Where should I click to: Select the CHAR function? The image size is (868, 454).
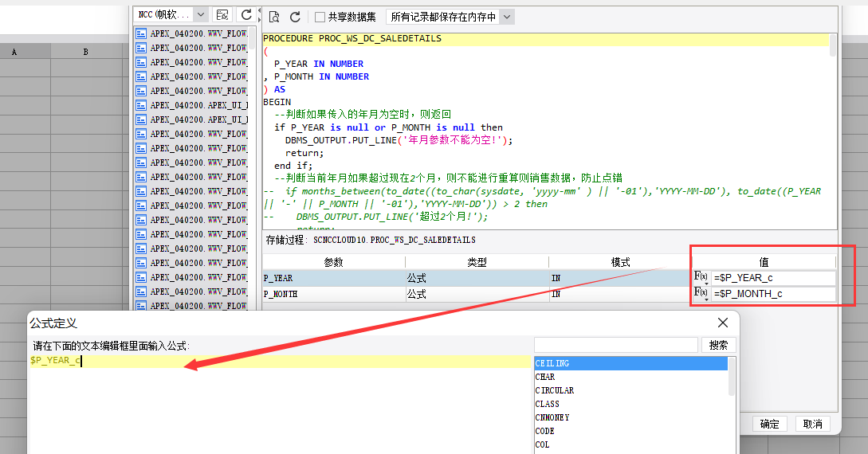pyautogui.click(x=631, y=377)
